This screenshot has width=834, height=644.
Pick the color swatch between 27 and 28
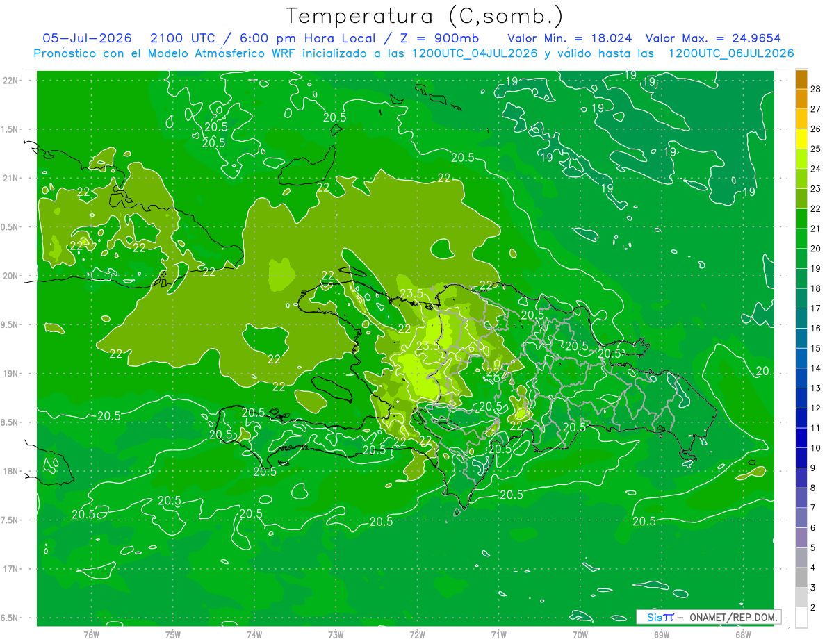(801, 99)
